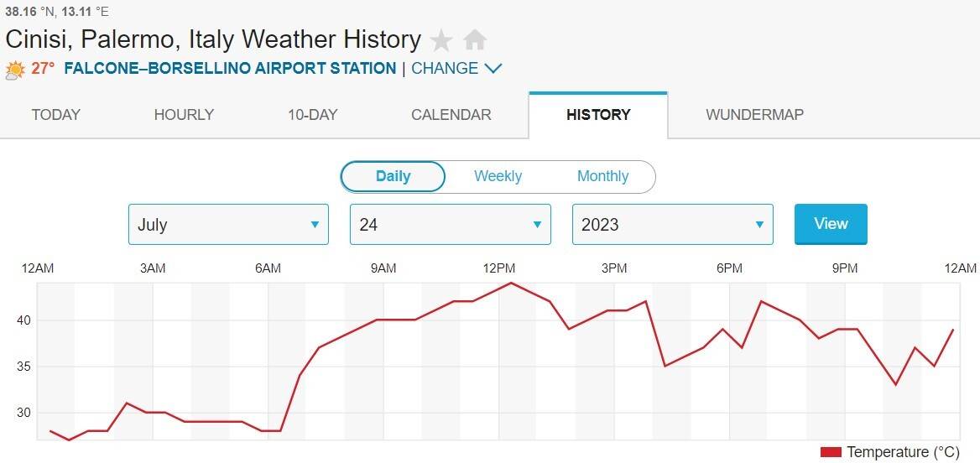Switch to the Calendar tab
Screen dimensions: 980x463
click(451, 115)
